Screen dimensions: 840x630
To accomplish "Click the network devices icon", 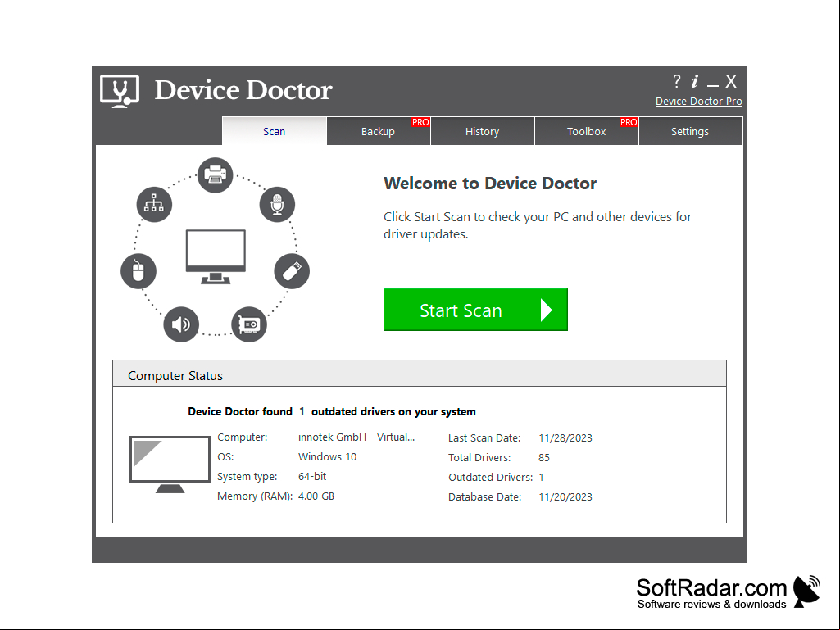I will [154, 204].
